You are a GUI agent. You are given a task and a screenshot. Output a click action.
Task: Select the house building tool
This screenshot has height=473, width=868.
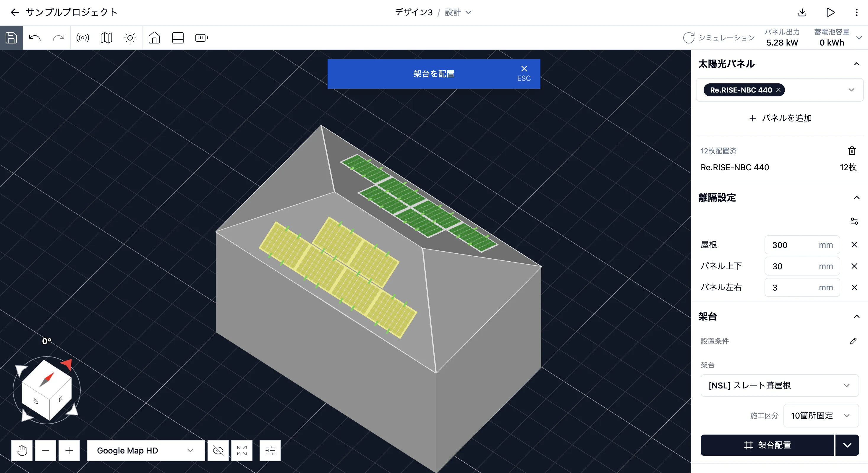coord(154,38)
